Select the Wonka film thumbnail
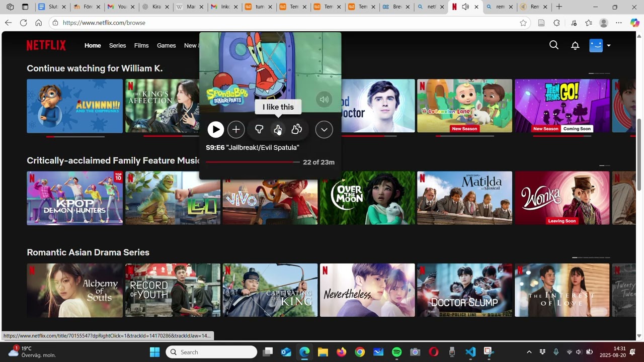This screenshot has width=644, height=362. 562,198
